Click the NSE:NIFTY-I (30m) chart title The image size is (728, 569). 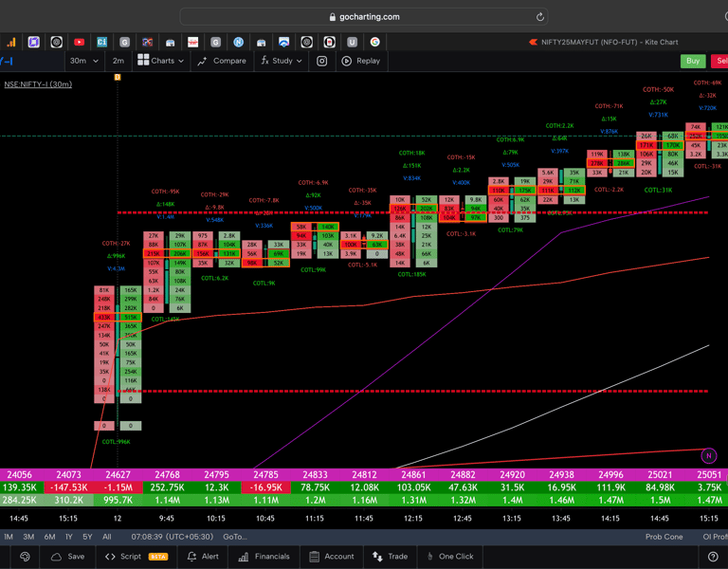click(x=38, y=84)
